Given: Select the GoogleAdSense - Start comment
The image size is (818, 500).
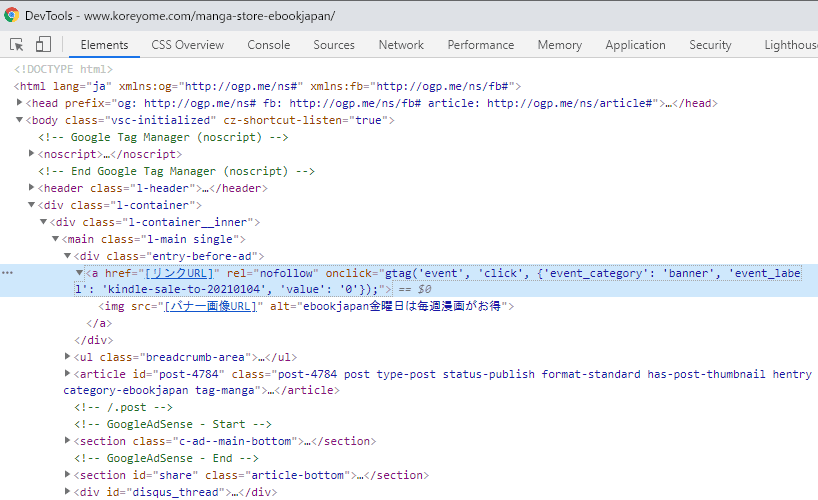Looking at the screenshot, I should pos(173,424).
